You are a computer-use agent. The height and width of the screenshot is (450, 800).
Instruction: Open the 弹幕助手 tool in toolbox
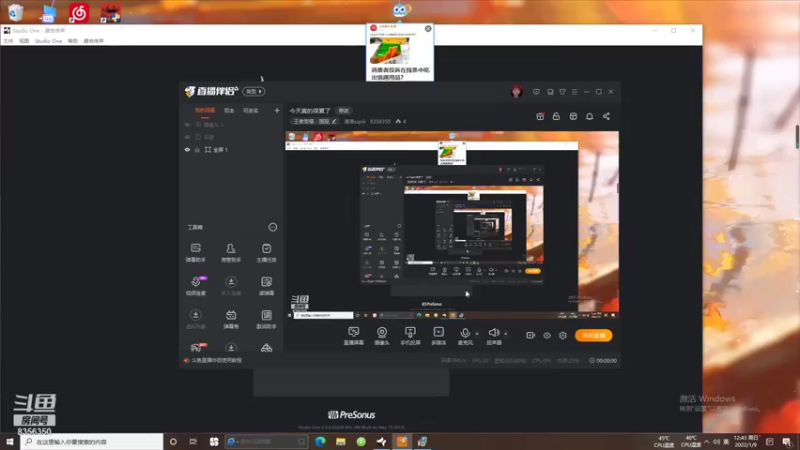coord(195,252)
